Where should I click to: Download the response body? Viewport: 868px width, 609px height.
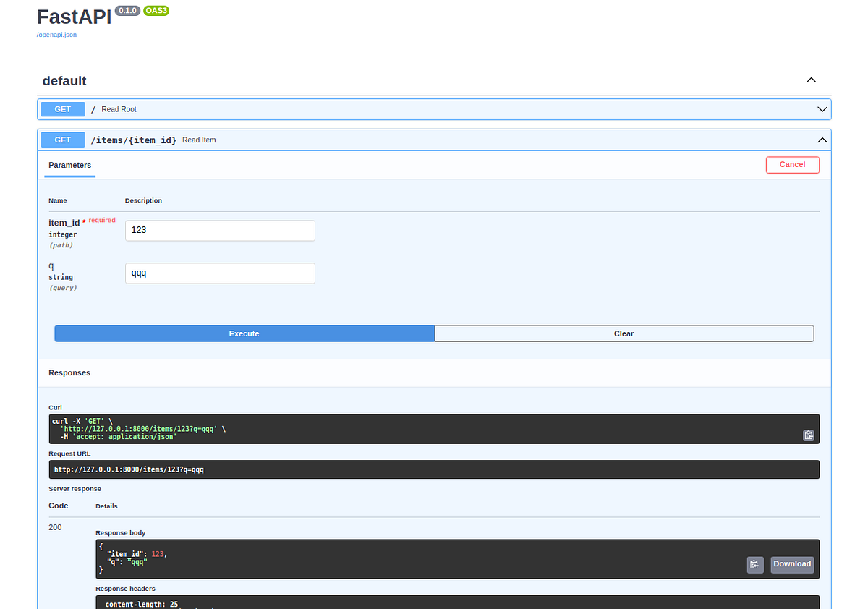point(791,564)
